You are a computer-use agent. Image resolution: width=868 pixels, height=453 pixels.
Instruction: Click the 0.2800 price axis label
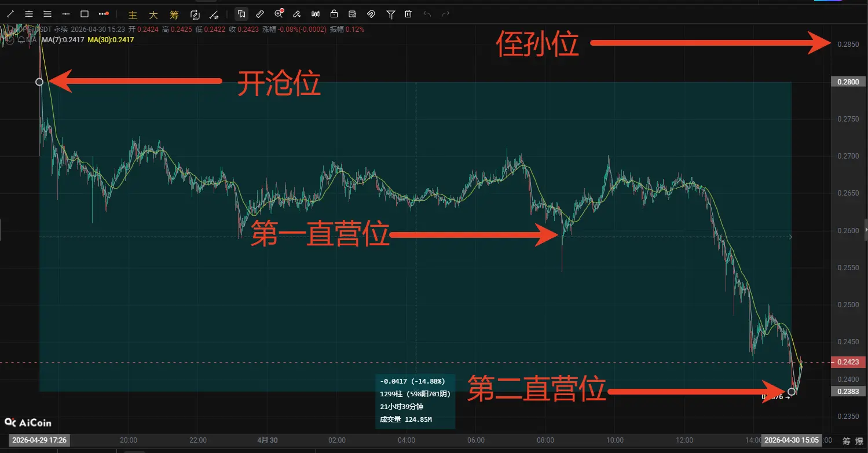pyautogui.click(x=848, y=82)
